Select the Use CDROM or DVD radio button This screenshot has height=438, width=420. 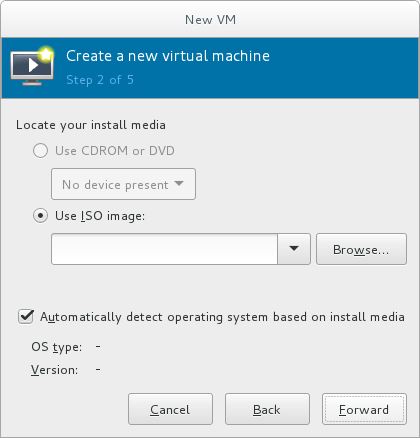coord(40,151)
